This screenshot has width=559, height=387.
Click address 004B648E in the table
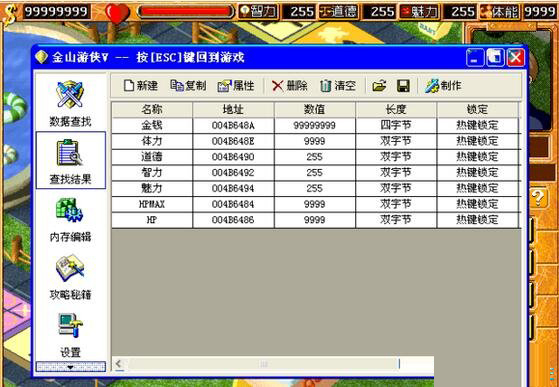click(x=233, y=141)
